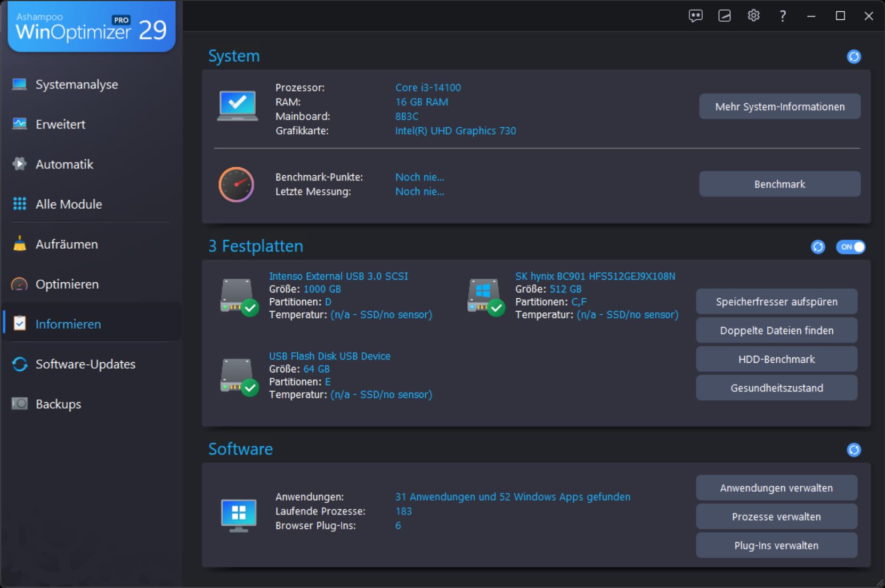Click the 8B3C mainboard value
The image size is (885, 588).
(x=407, y=116)
